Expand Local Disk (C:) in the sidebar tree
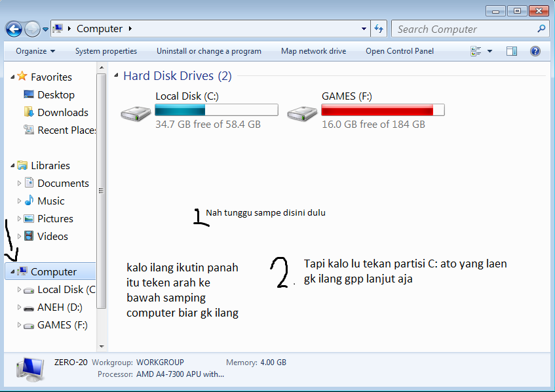 click(18, 289)
